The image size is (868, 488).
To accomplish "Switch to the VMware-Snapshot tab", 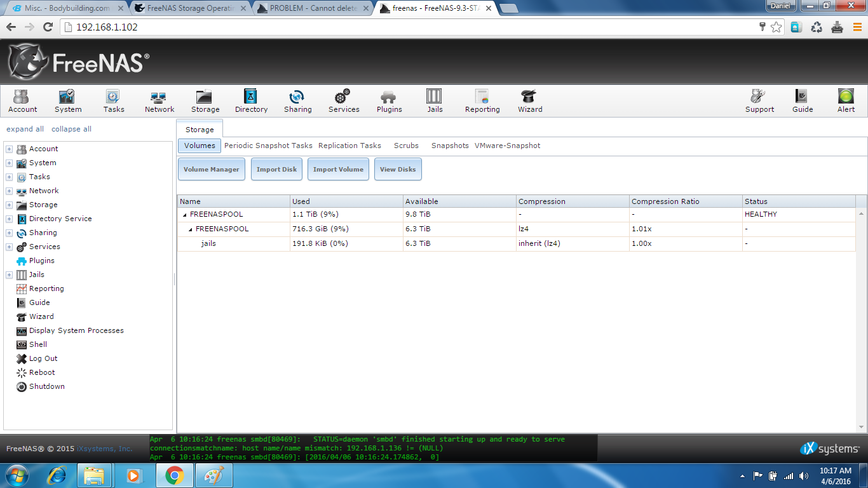I will (507, 146).
